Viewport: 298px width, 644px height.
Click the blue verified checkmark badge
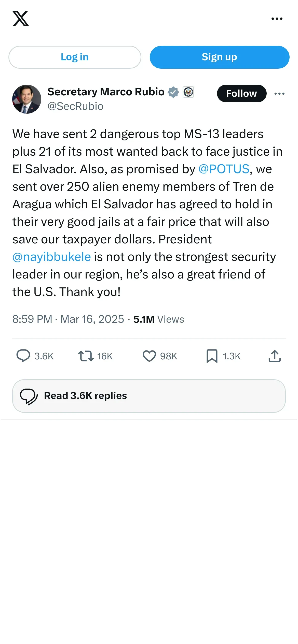tap(173, 92)
